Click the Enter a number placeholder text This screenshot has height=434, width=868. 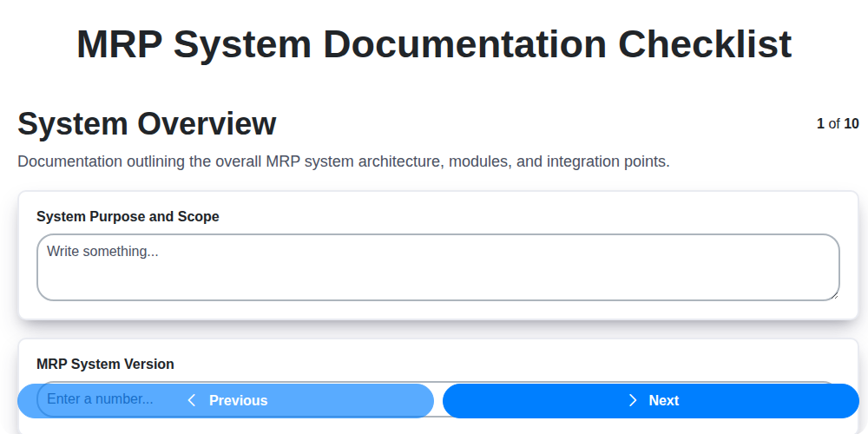point(100,399)
